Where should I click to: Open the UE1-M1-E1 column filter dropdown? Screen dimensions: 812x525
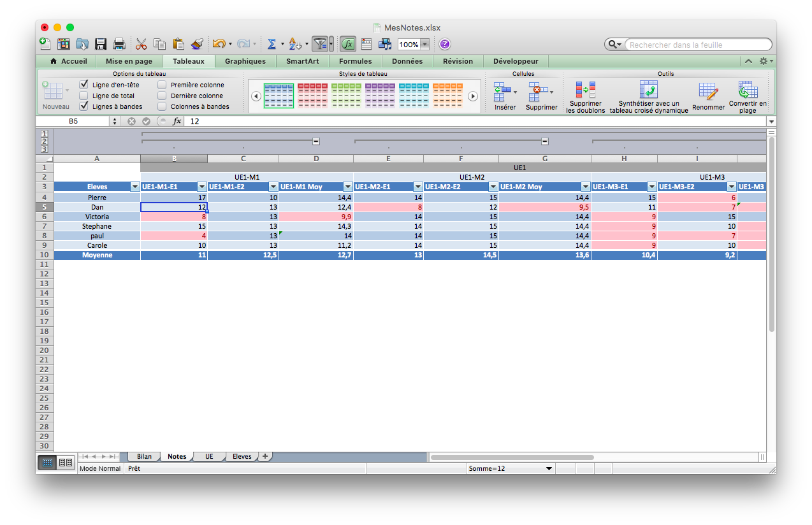pyautogui.click(x=203, y=187)
